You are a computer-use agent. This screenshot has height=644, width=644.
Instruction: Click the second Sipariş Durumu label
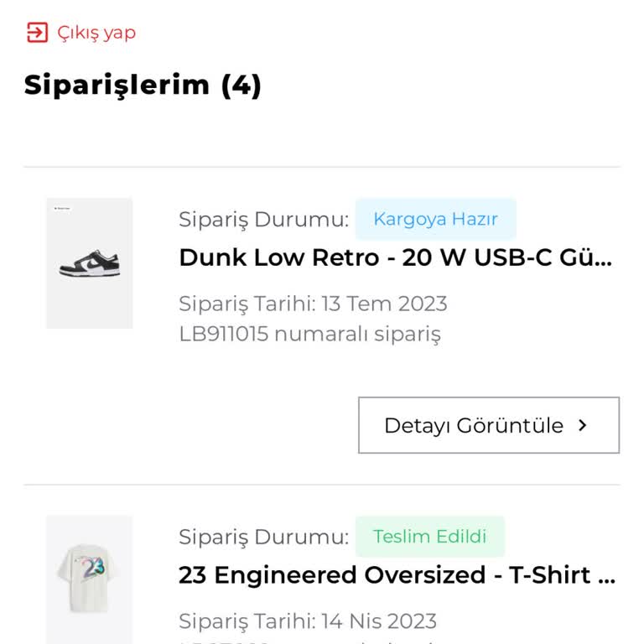[263, 537]
